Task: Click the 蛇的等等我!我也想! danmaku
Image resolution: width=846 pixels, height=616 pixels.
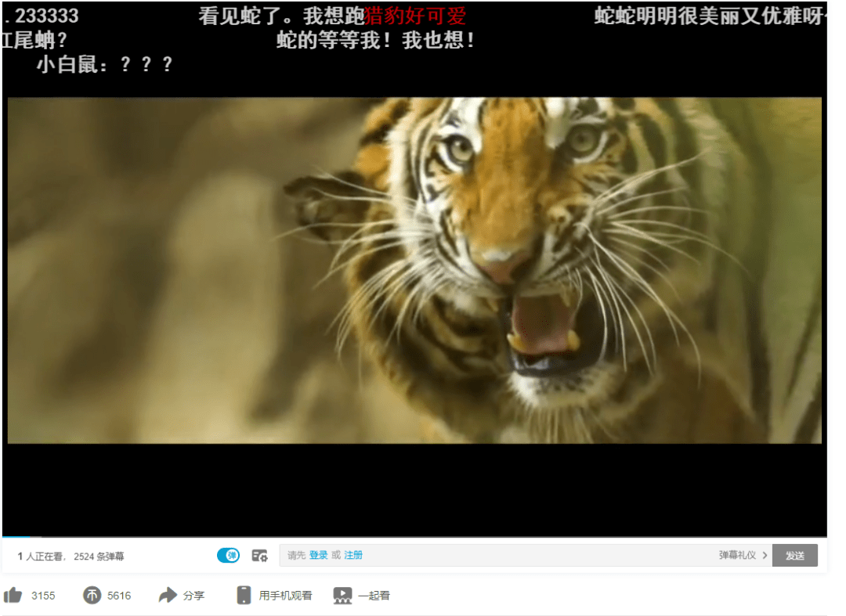Action: click(x=376, y=41)
